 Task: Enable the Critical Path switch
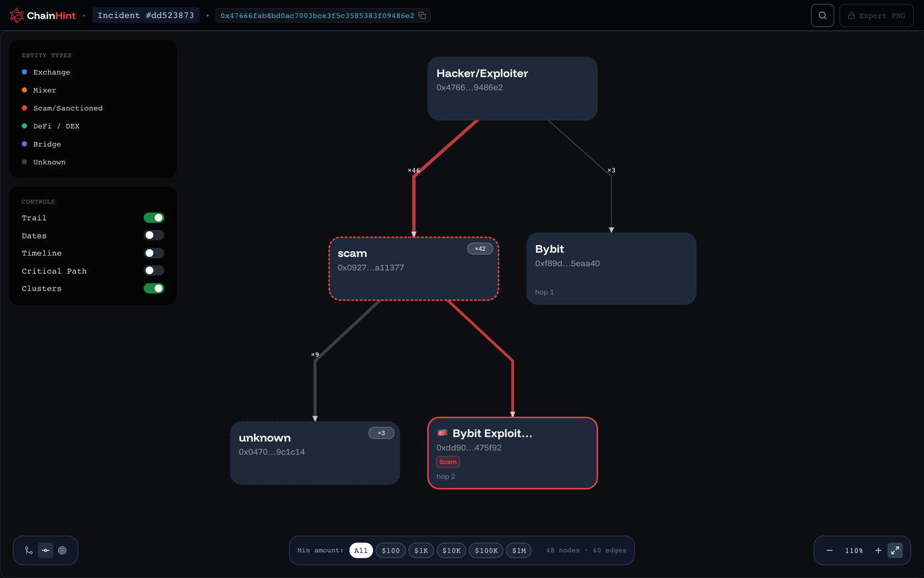[x=154, y=271]
